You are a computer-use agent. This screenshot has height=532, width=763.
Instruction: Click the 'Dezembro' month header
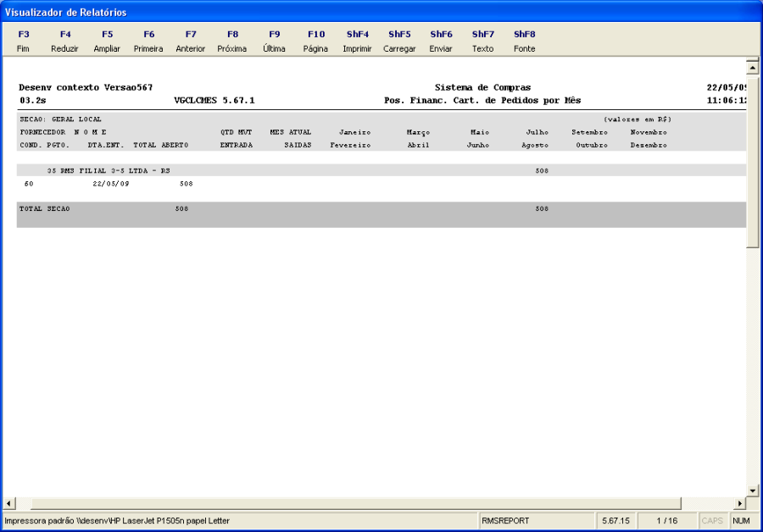(x=649, y=146)
